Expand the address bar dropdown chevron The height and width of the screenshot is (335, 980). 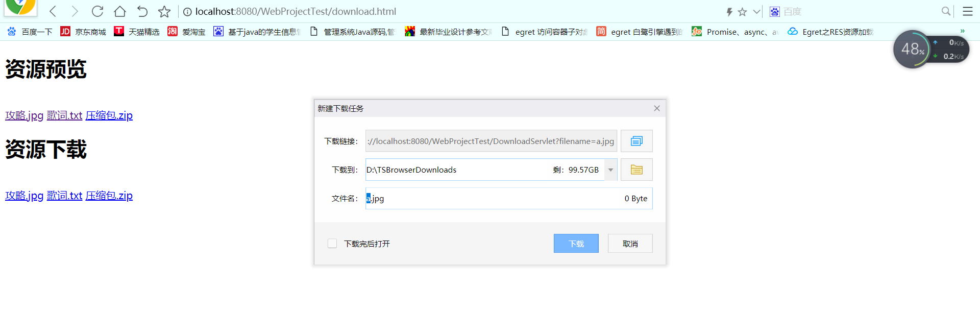(x=756, y=12)
